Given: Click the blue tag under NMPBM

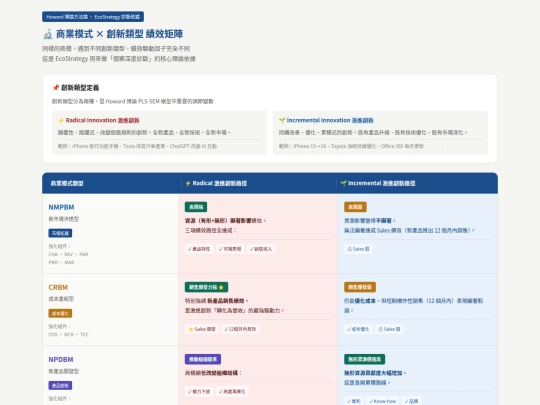Looking at the screenshot, I should (x=60, y=233).
